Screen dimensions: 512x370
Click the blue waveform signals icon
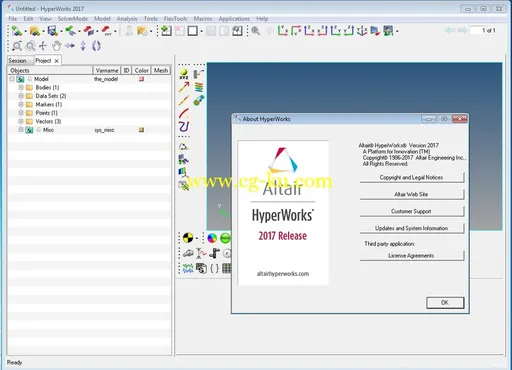tap(188, 268)
